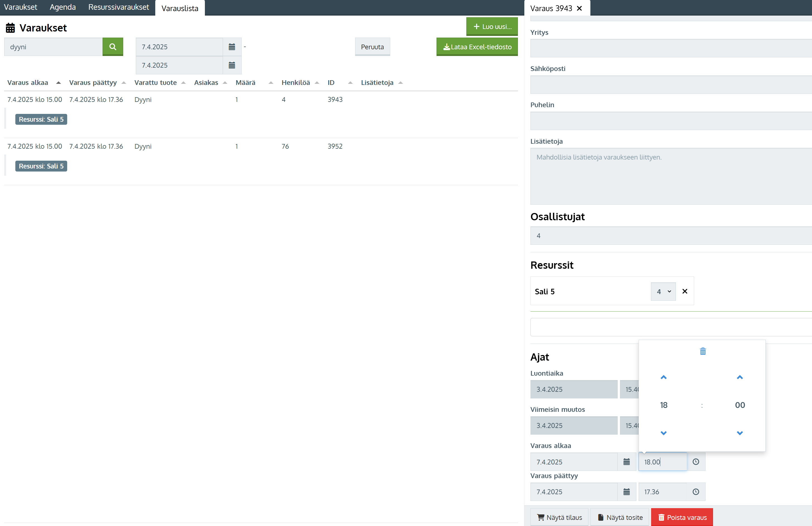Open calendar for first date filter

pyautogui.click(x=232, y=47)
